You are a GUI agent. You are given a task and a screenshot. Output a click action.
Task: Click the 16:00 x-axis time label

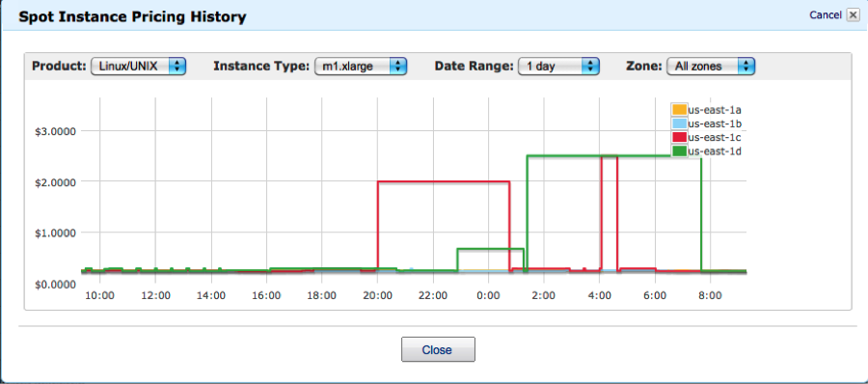coord(266,295)
